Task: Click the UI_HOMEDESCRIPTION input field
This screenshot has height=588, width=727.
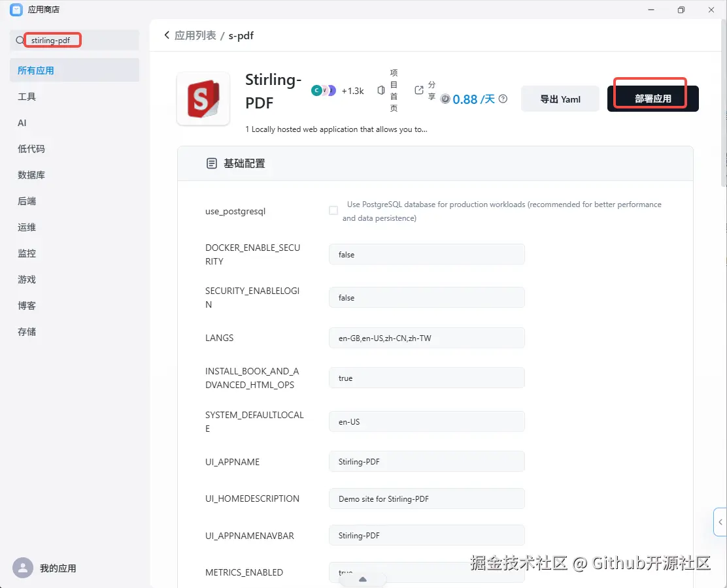Action: pyautogui.click(x=426, y=498)
